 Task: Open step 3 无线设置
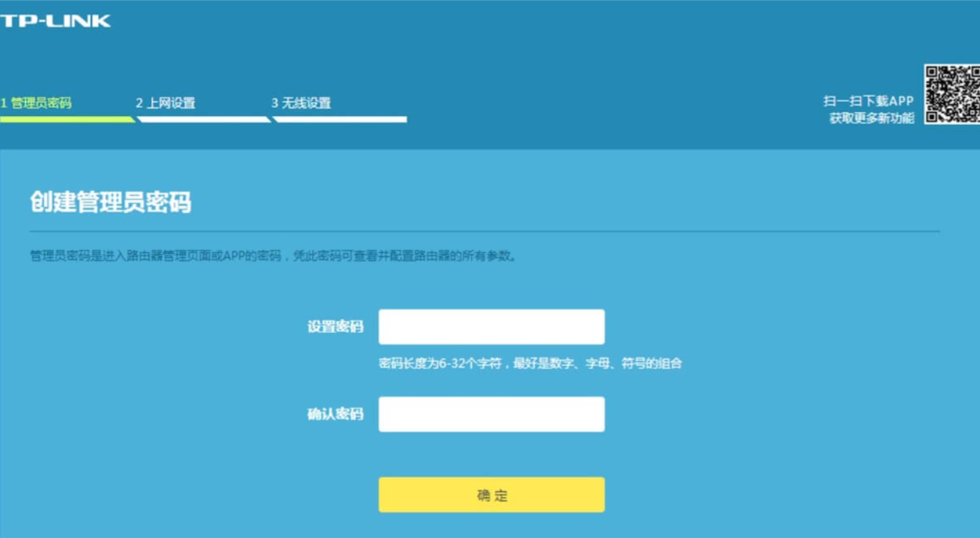pos(301,103)
